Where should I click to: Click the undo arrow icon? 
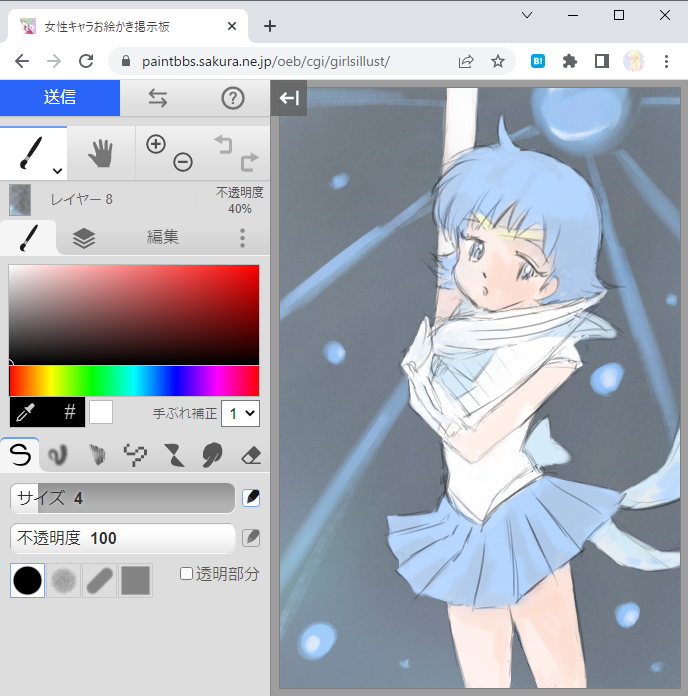(x=224, y=145)
